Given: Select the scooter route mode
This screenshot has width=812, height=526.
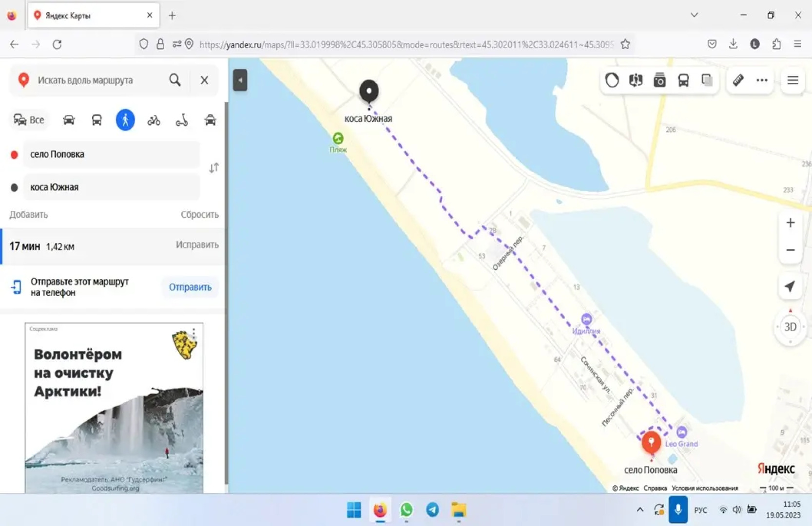Looking at the screenshot, I should 182,120.
